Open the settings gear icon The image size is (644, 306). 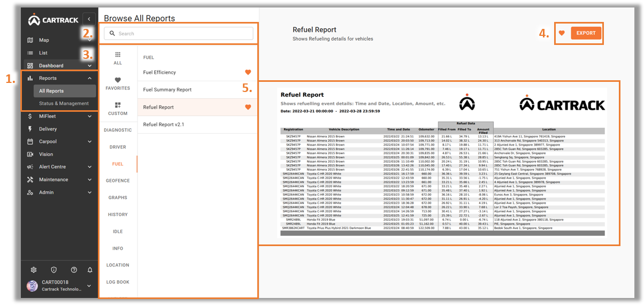[x=34, y=270]
